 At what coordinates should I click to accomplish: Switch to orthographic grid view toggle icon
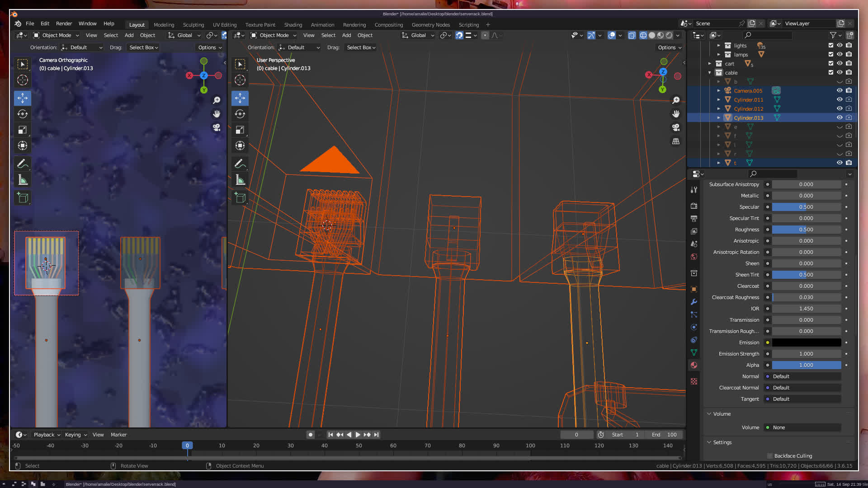tap(676, 141)
